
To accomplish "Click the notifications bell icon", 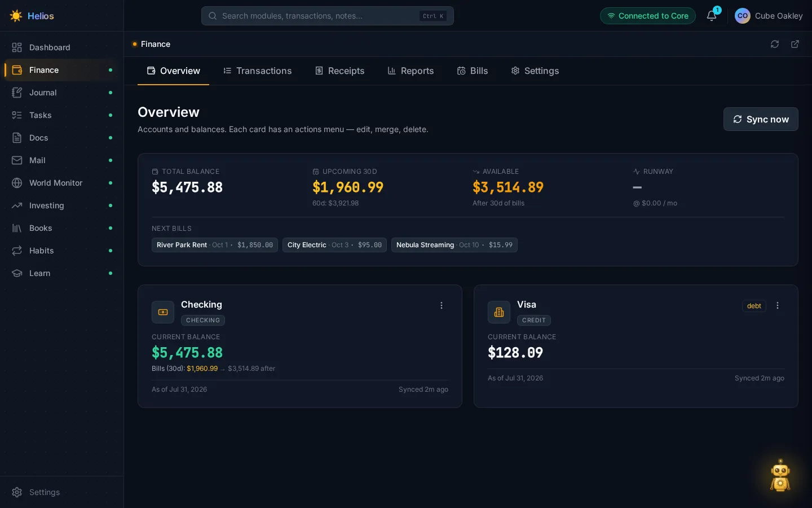I will 712,16.
